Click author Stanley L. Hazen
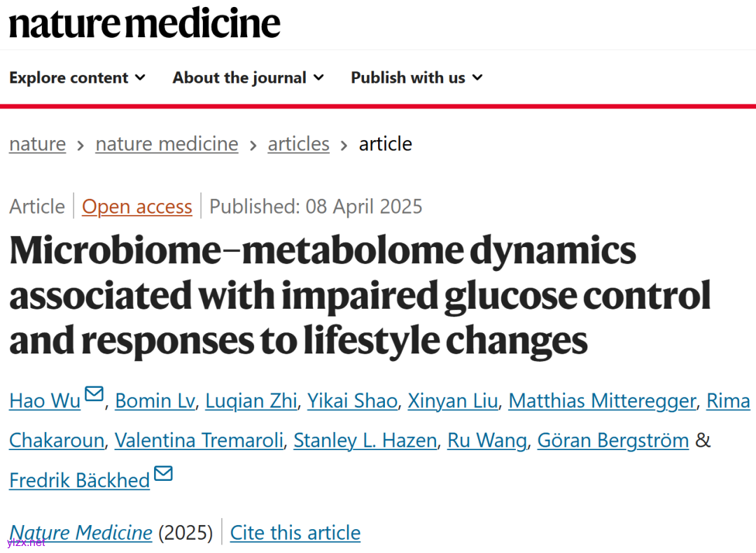This screenshot has height=553, width=756. coord(365,441)
